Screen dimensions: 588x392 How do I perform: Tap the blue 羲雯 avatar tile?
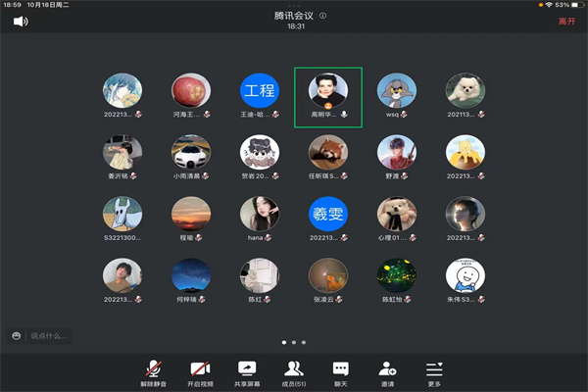point(328,215)
